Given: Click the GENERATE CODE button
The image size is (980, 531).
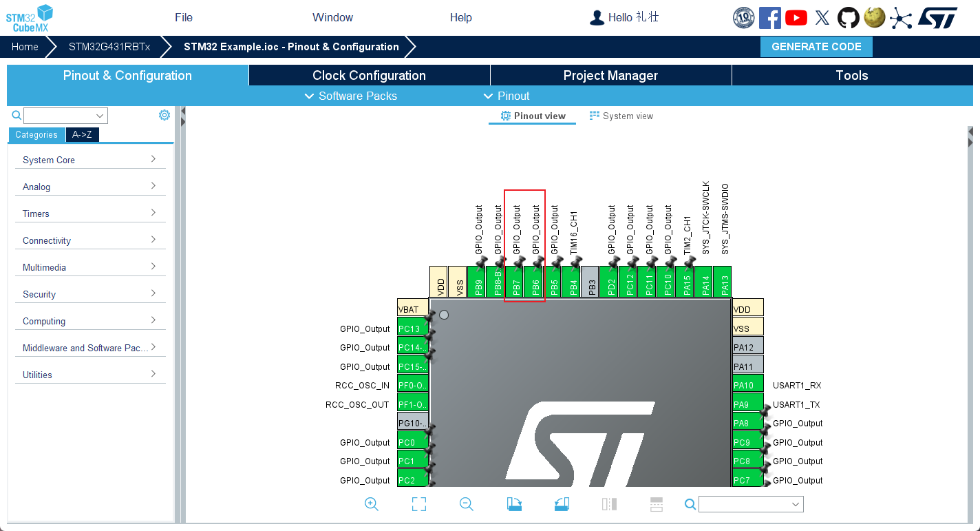Looking at the screenshot, I should [816, 47].
